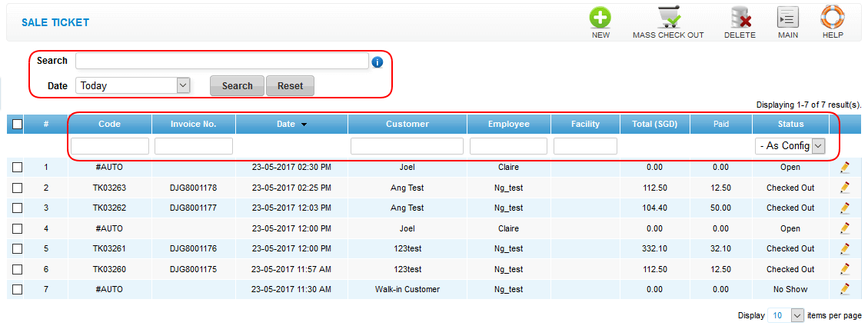Check the box for ticket TK03260
This screenshot has width=868, height=326.
pyautogui.click(x=17, y=269)
